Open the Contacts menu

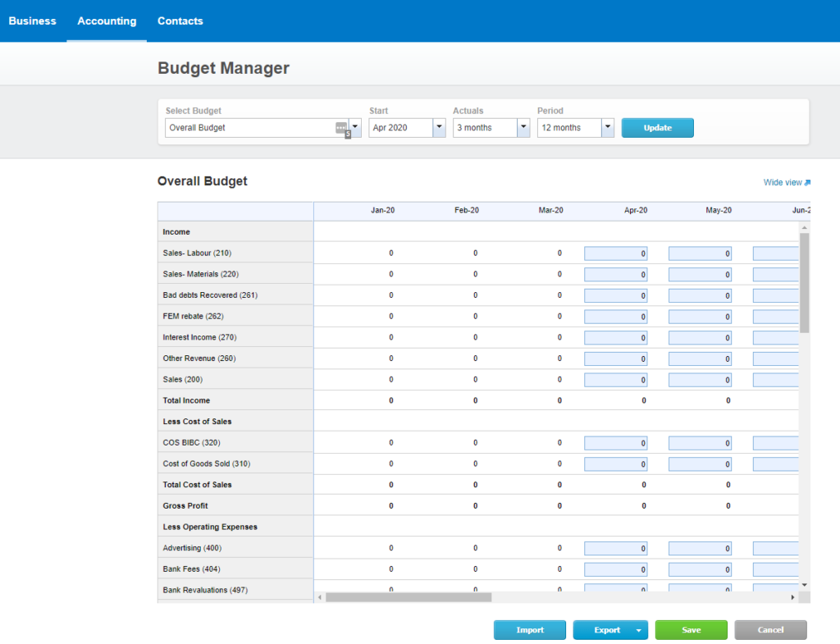click(x=180, y=21)
